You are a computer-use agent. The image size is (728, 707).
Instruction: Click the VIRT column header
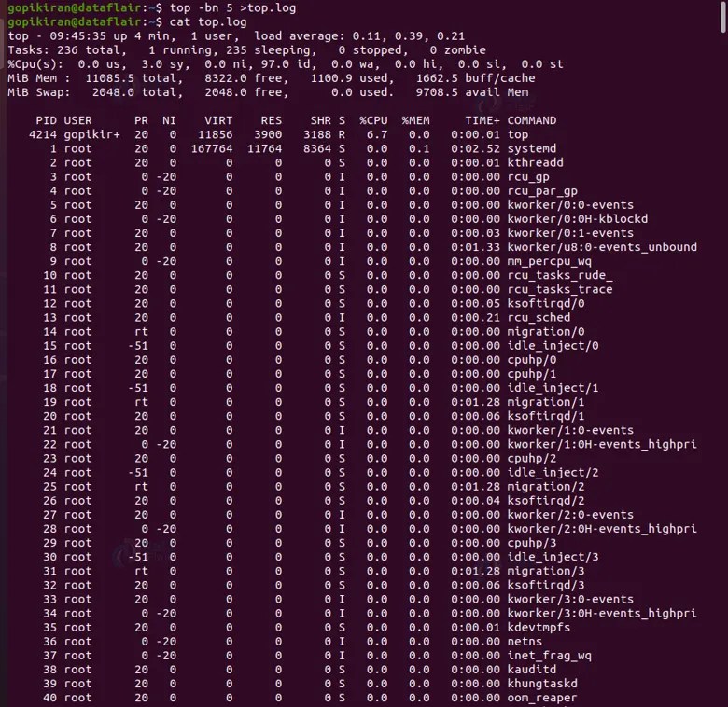218,120
